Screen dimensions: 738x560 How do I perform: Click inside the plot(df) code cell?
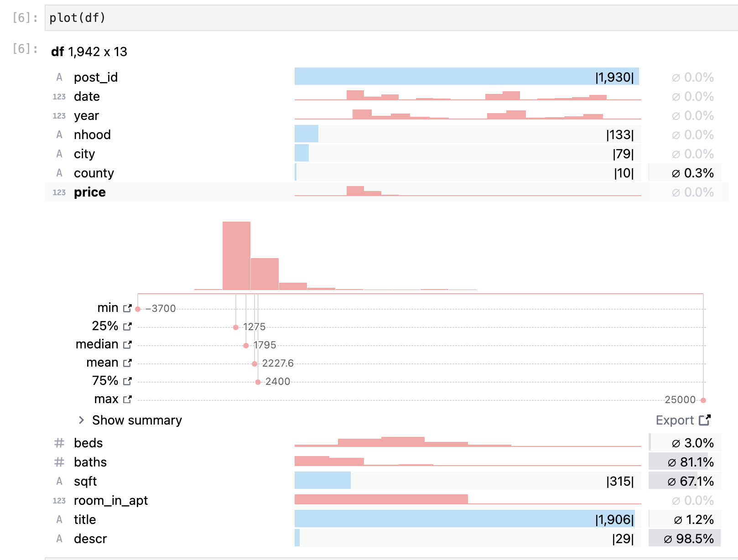tap(78, 18)
